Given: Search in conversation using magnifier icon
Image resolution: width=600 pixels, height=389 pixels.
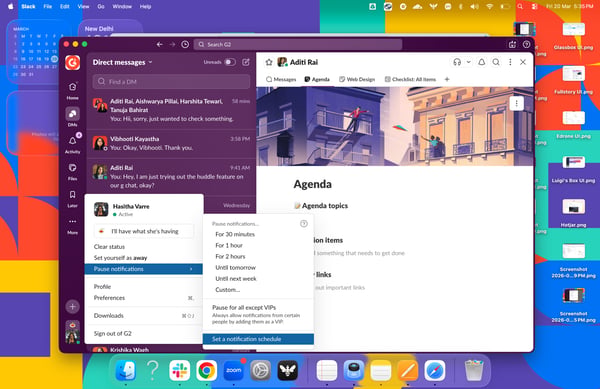Looking at the screenshot, I should coord(496,62).
